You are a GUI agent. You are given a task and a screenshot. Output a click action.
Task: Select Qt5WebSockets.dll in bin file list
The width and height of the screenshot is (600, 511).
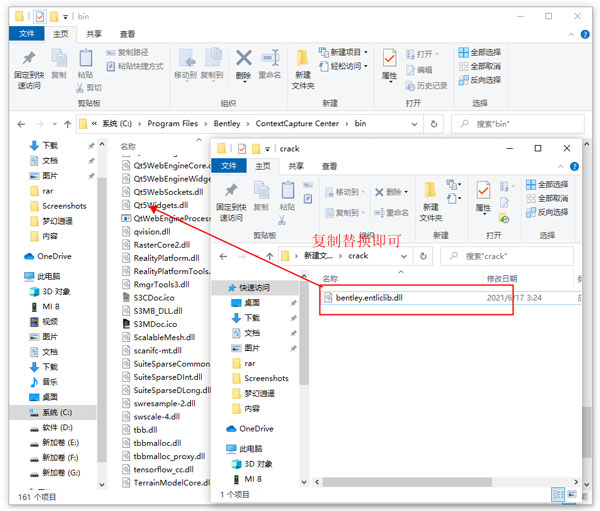coord(163,192)
